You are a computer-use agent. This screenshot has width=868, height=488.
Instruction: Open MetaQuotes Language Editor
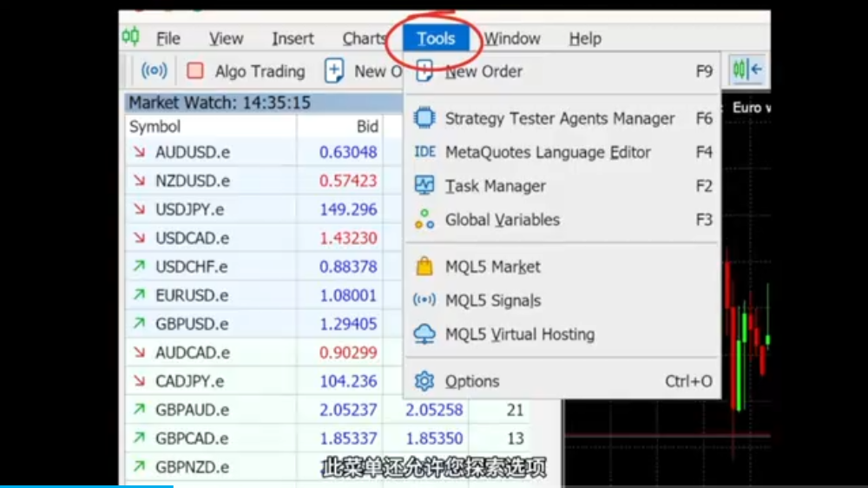coord(562,152)
